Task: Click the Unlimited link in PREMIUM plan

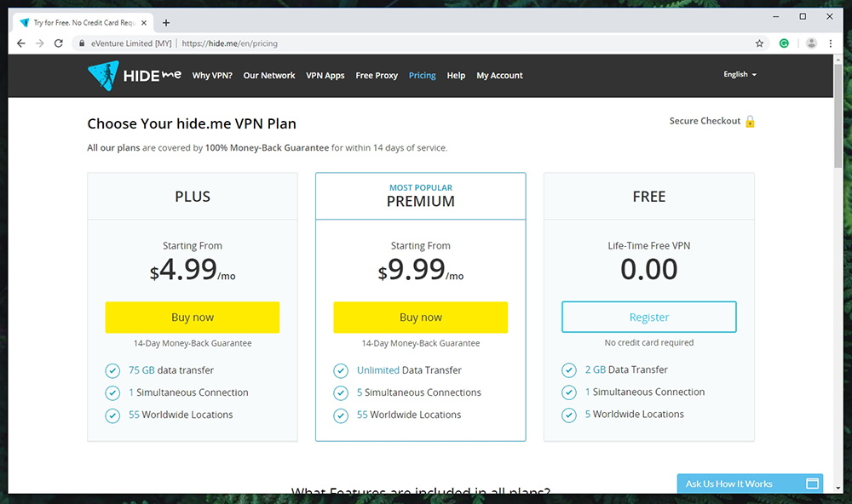Action: (378, 370)
